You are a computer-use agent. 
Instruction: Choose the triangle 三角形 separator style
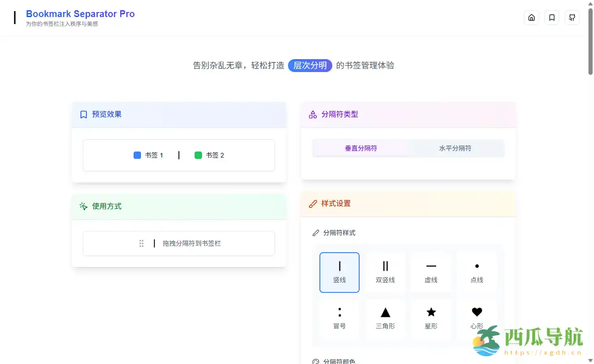[385, 318]
